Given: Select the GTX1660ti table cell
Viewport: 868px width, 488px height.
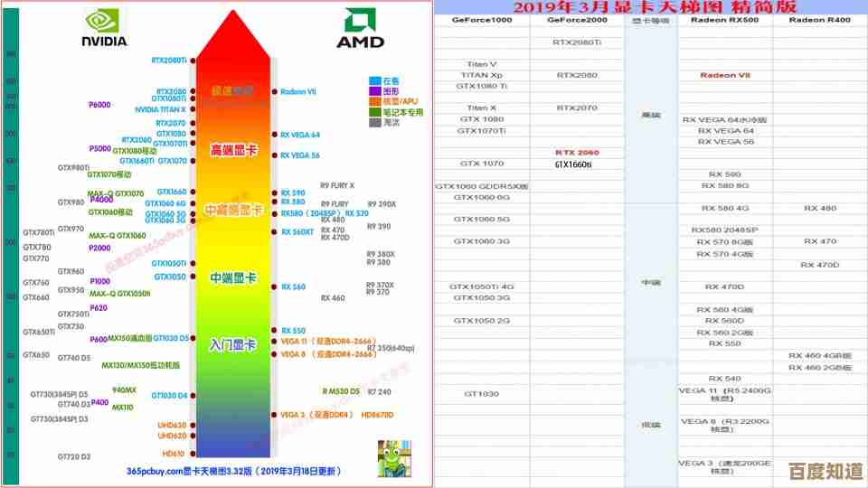Looking at the screenshot, I should [x=573, y=164].
